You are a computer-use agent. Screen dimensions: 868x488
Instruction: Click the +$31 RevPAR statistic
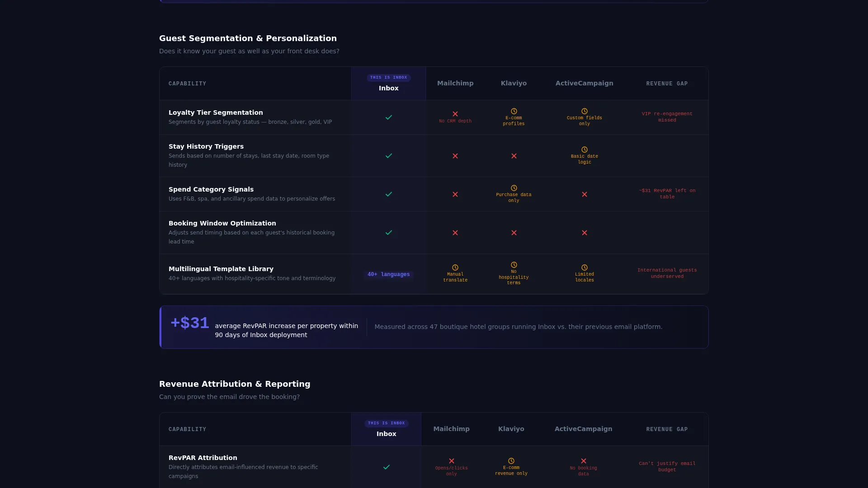(x=189, y=323)
